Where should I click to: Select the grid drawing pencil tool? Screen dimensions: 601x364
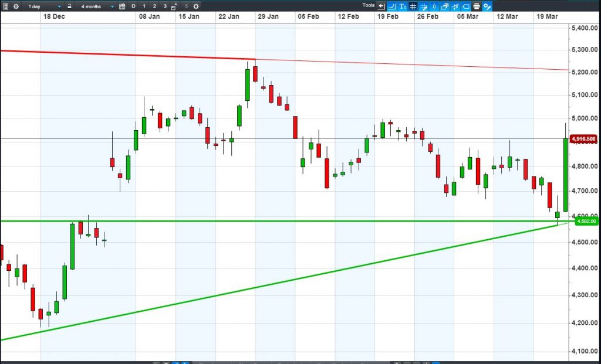424,6
